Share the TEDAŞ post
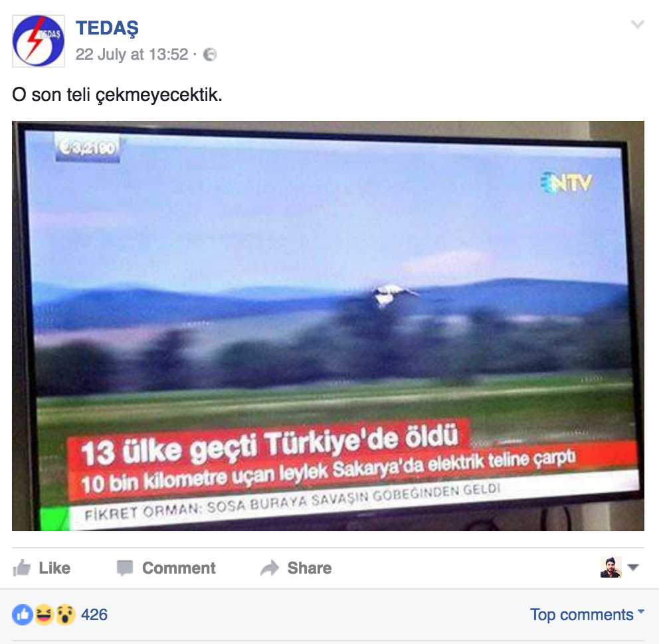This screenshot has height=644, width=659. 296,568
